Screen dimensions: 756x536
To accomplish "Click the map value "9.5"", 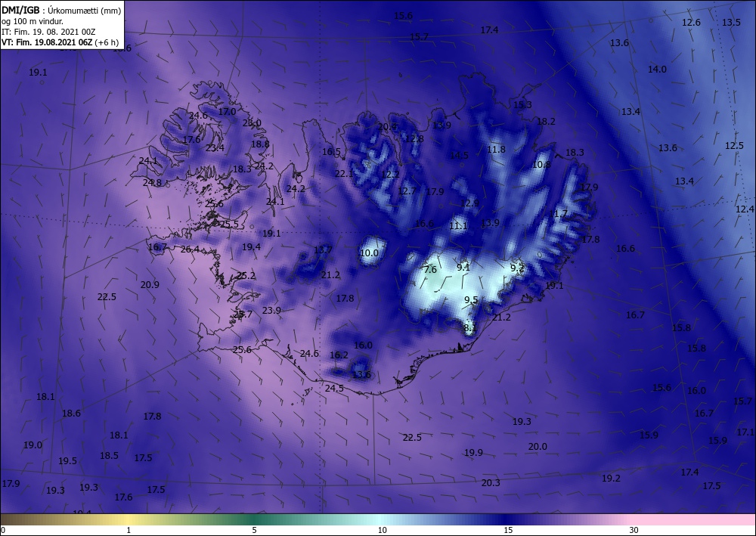I will click(x=471, y=300).
